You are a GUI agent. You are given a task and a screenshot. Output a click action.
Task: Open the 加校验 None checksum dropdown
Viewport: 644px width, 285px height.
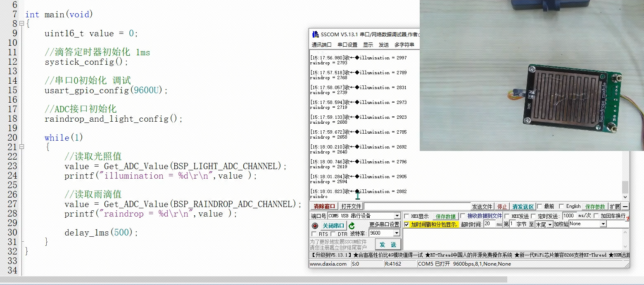(x=603, y=224)
